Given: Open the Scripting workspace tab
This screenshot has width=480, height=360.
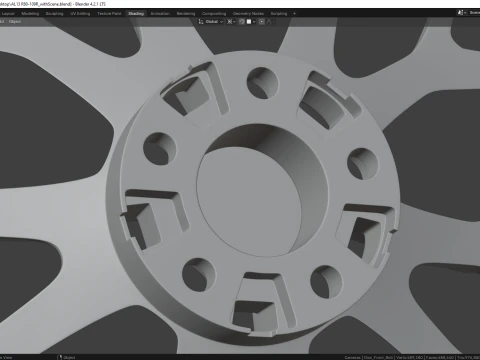Looking at the screenshot, I should [279, 14].
